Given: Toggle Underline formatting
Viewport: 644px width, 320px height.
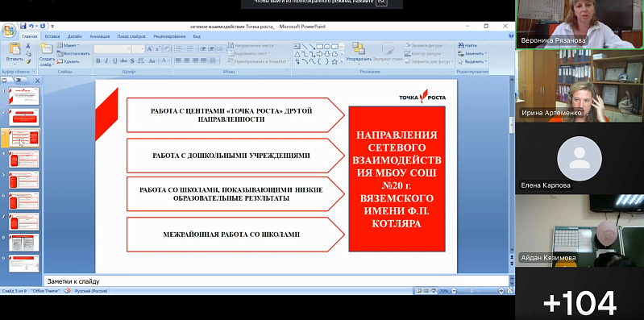Looking at the screenshot, I should [x=114, y=60].
